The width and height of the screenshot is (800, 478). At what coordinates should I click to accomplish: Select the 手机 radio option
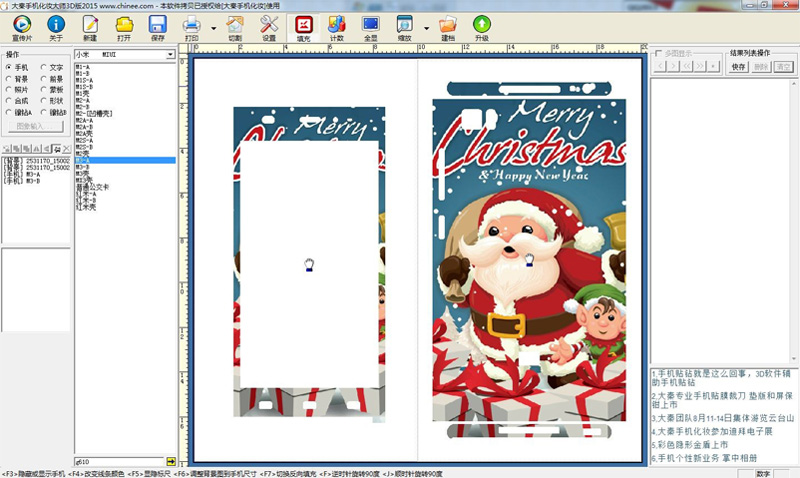tap(17, 67)
